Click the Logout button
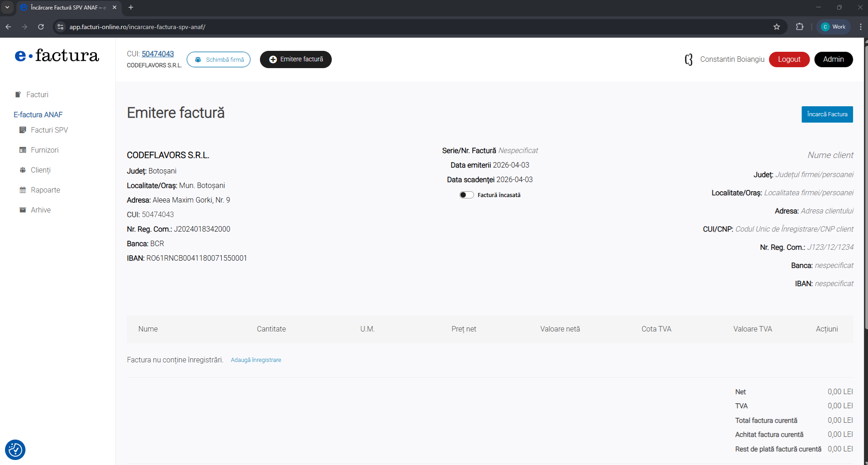868x465 pixels. (x=789, y=59)
